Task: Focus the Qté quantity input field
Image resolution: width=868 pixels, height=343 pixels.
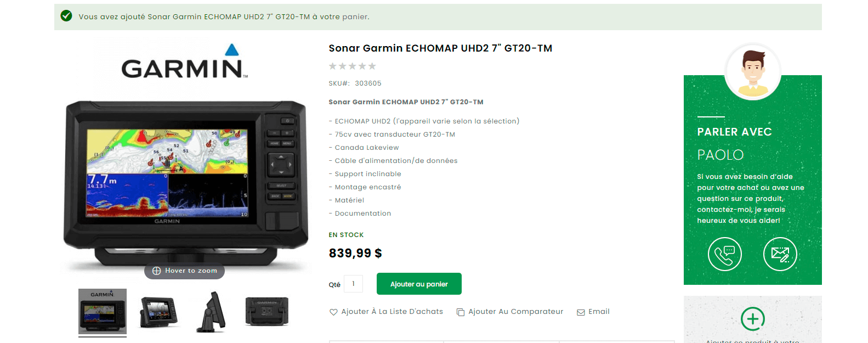Action: (x=353, y=284)
